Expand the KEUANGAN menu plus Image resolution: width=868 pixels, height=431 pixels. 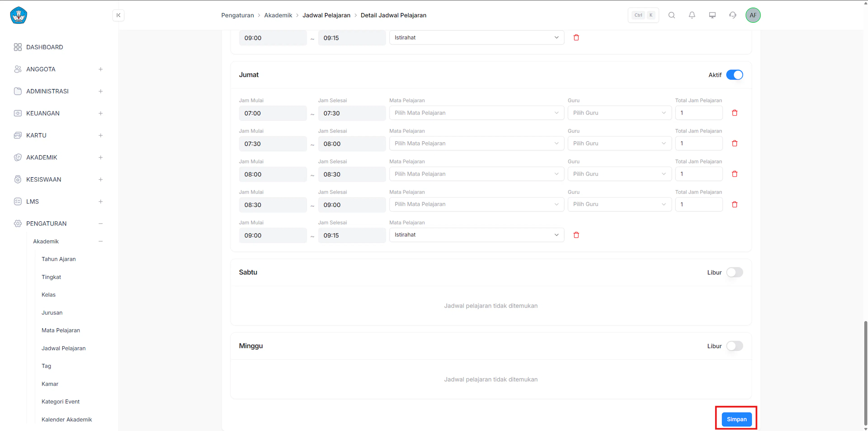point(100,113)
